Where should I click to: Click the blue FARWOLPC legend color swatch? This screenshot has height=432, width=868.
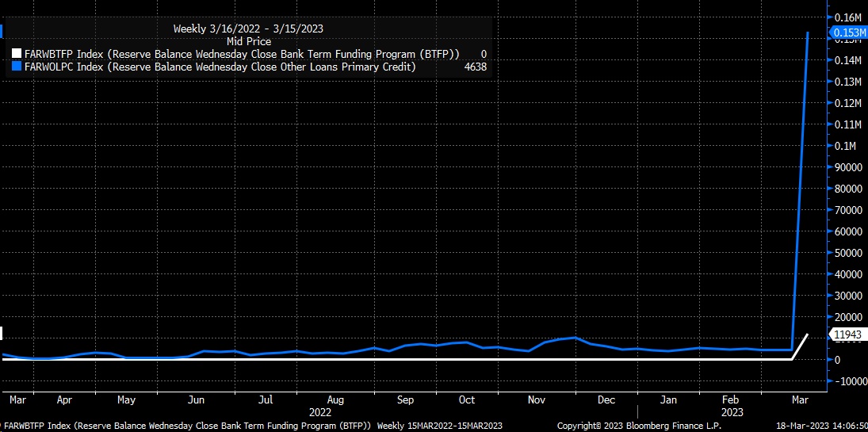click(17, 67)
